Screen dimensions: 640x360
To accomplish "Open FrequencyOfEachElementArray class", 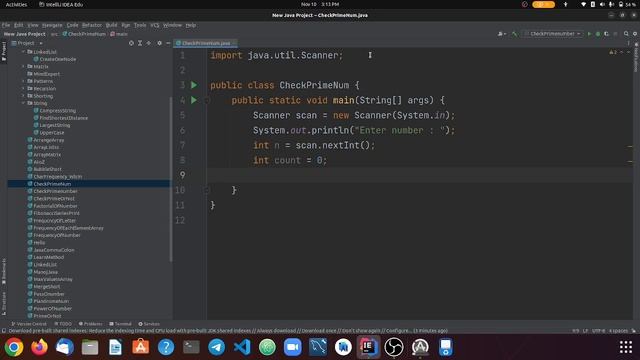I will click(x=65, y=228).
